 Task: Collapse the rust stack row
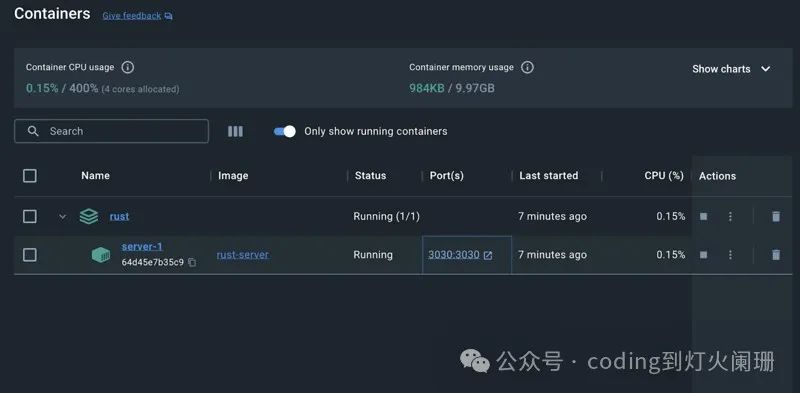62,216
